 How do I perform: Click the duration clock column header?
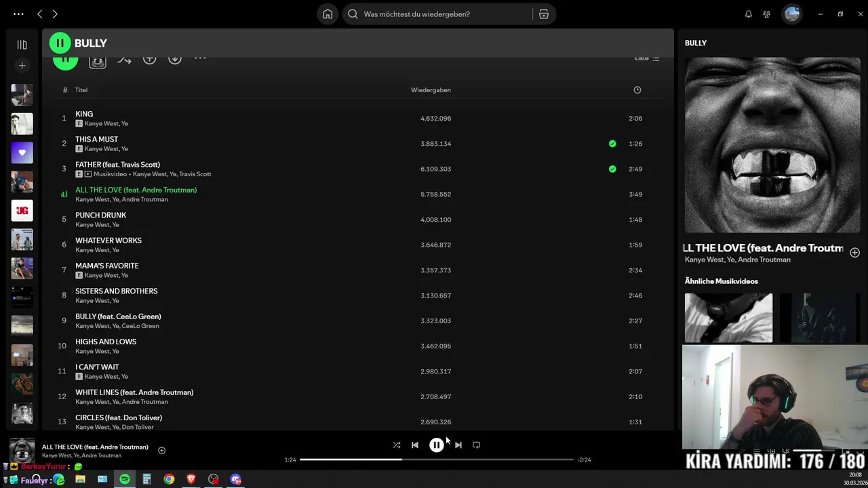click(637, 89)
